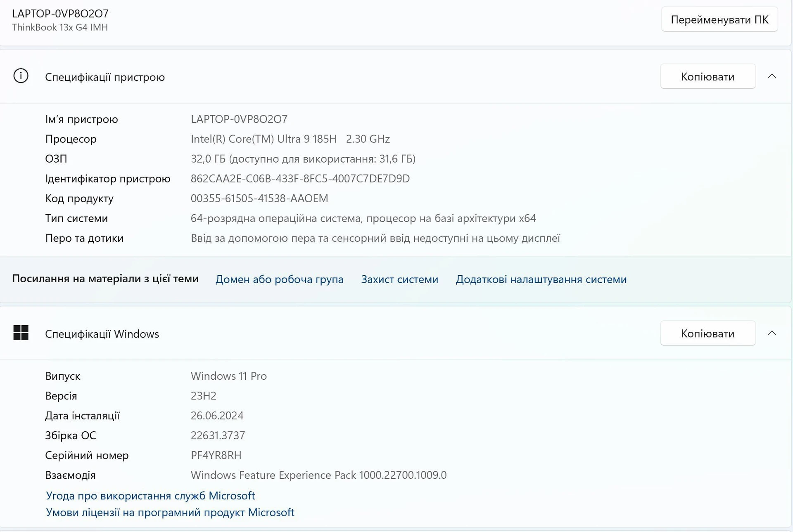Select version value 23H2

204,396
